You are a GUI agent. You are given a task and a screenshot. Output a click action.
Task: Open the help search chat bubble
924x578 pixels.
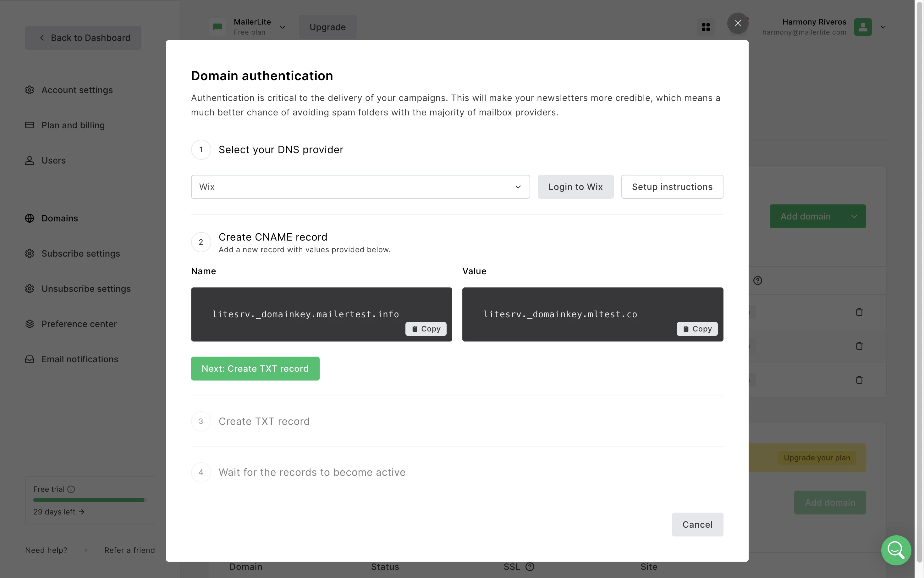896,550
